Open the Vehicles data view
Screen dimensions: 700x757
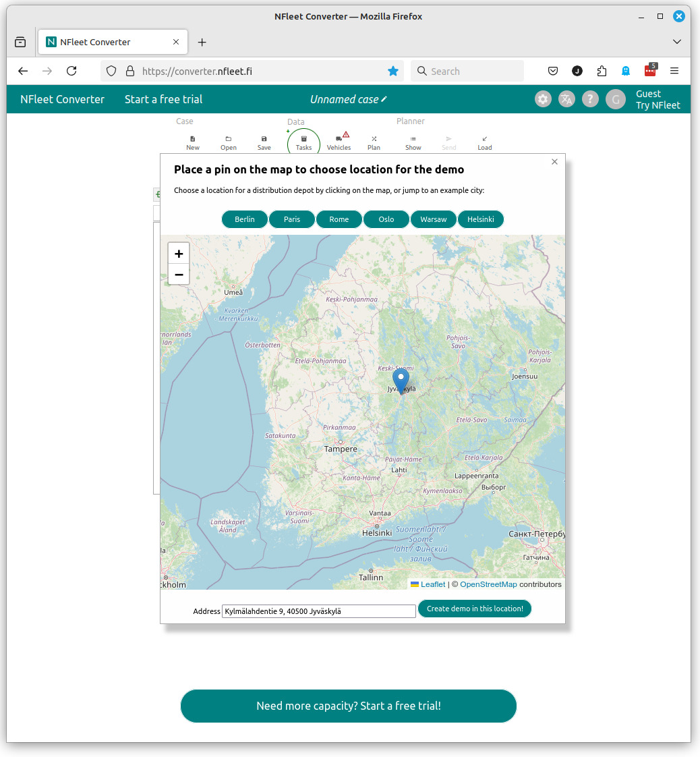pos(339,143)
